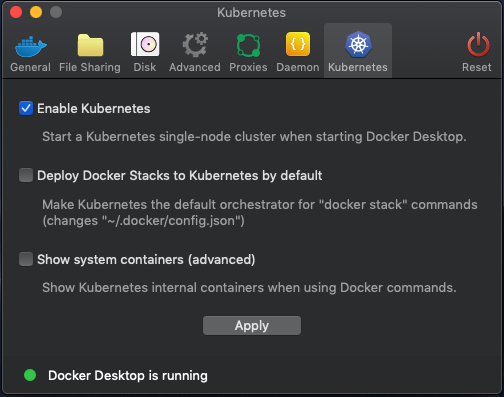
Task: Click the 'Kubernetes' window title text
Action: click(251, 13)
